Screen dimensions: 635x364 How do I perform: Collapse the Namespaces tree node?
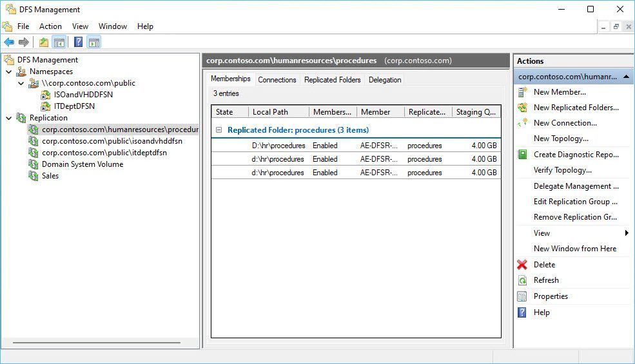[x=9, y=72]
